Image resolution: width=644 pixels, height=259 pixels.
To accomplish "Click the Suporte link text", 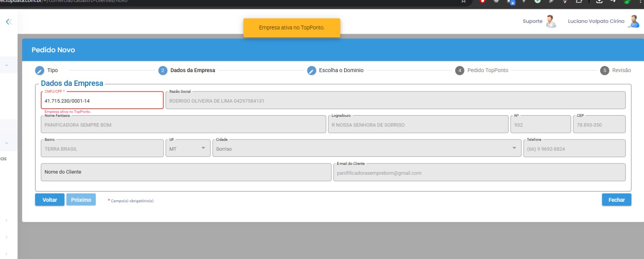I will coord(532,21).
